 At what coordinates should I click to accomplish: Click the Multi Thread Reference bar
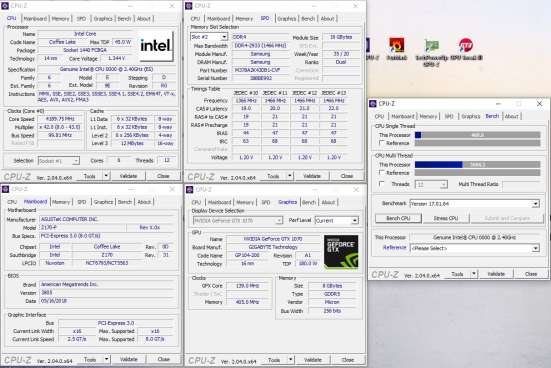(478, 173)
